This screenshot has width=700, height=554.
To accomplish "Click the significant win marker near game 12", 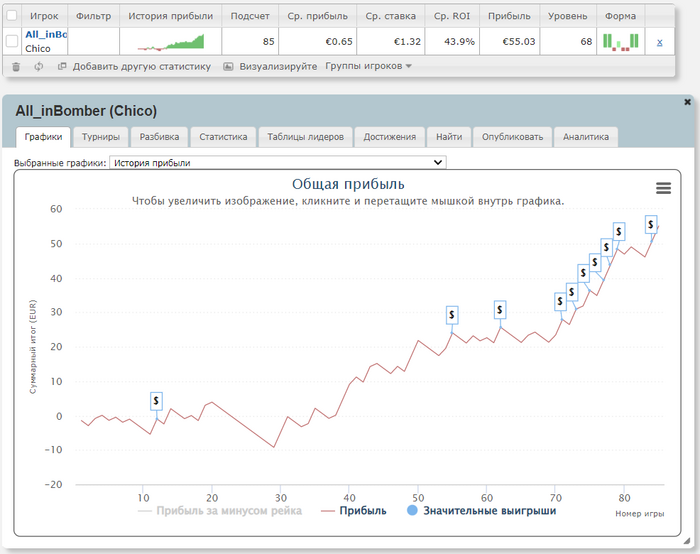I will click(156, 401).
